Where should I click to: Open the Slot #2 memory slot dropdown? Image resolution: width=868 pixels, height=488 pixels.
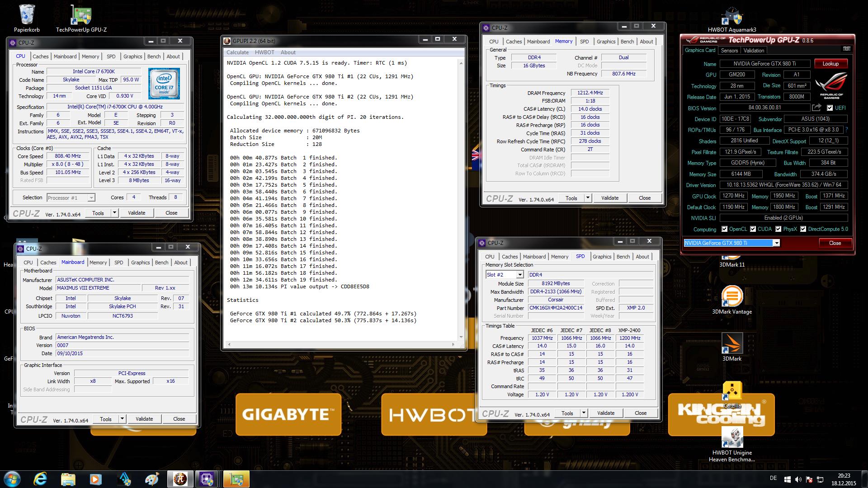point(505,275)
